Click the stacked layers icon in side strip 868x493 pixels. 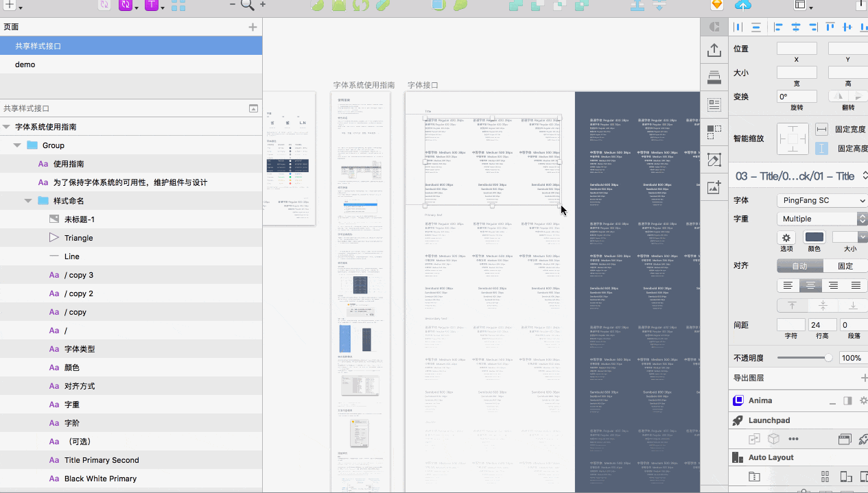tap(714, 77)
